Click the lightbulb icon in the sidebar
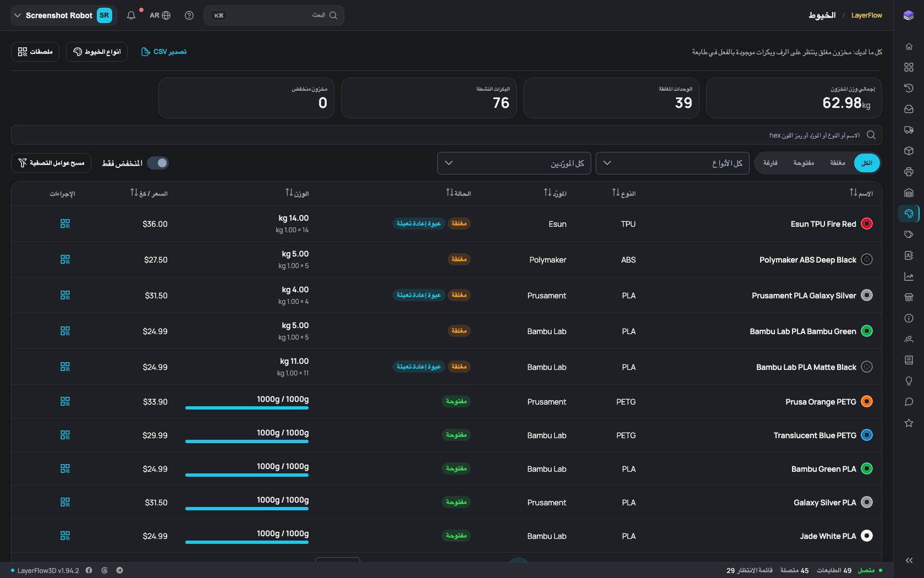 point(909,381)
